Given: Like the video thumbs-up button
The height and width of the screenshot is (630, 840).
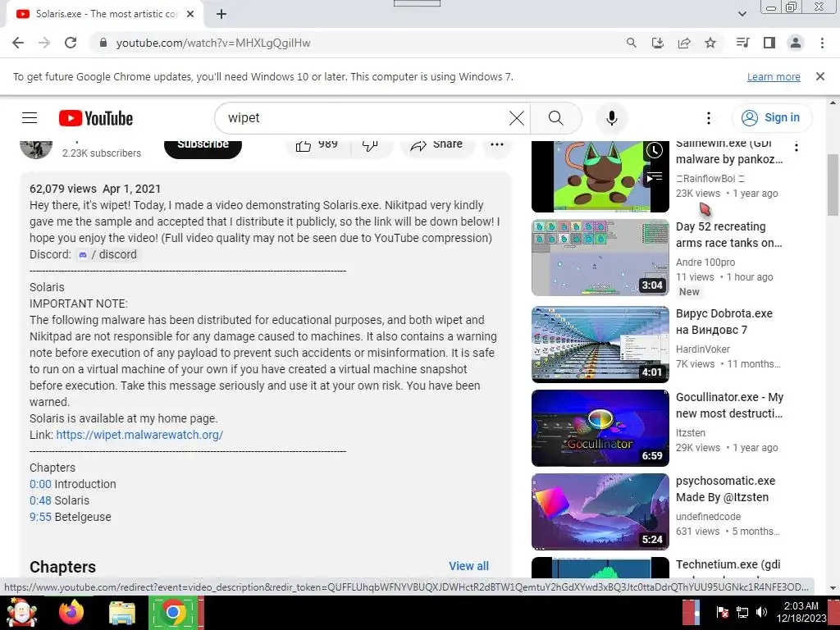Looking at the screenshot, I should tap(317, 145).
